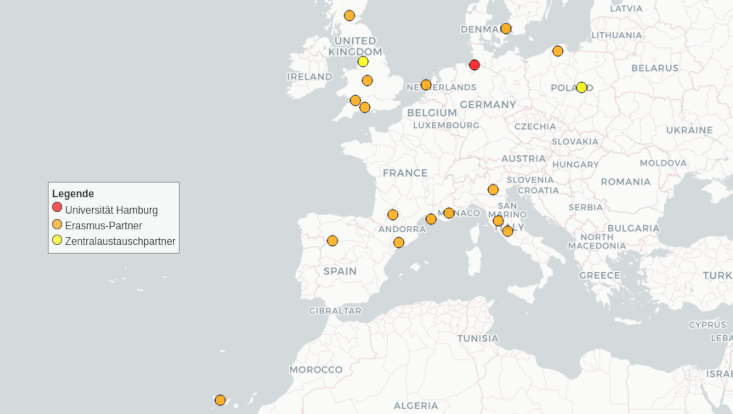Click orange marker just north of Andorra
This screenshot has height=414, width=733.
point(393,215)
